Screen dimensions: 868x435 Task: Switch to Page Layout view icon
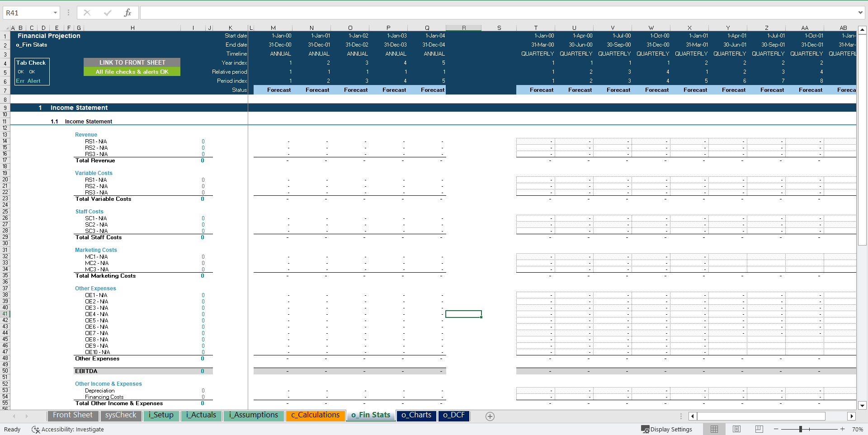point(736,429)
